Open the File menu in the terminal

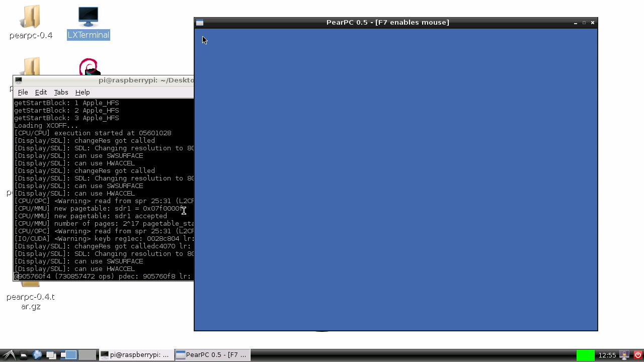click(23, 93)
